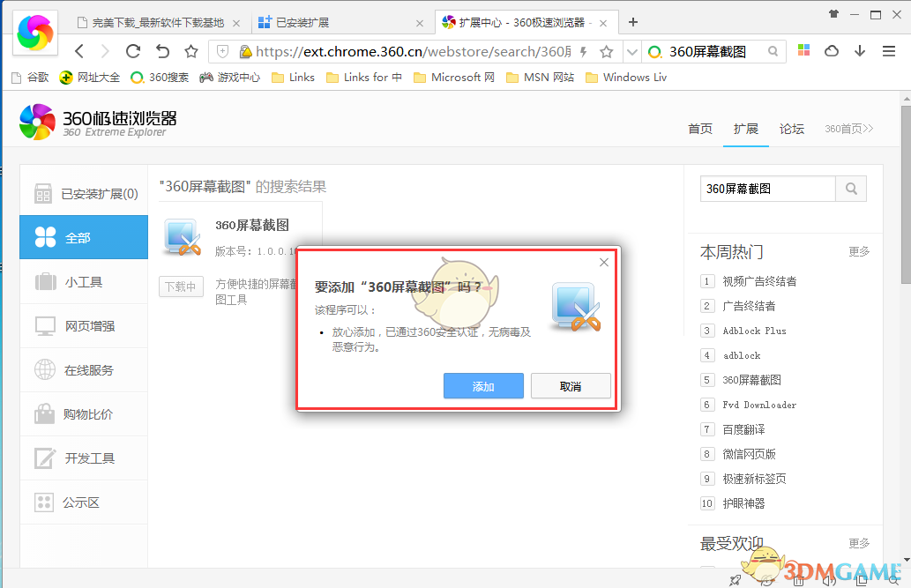Viewport: 911px width, 588px height.
Task: Select the 在线服务 category
Action: click(x=84, y=370)
